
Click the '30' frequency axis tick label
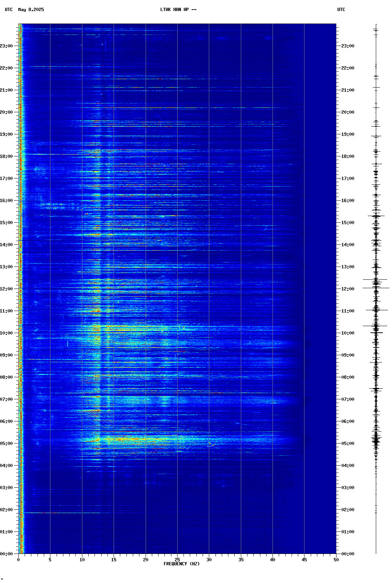click(209, 560)
